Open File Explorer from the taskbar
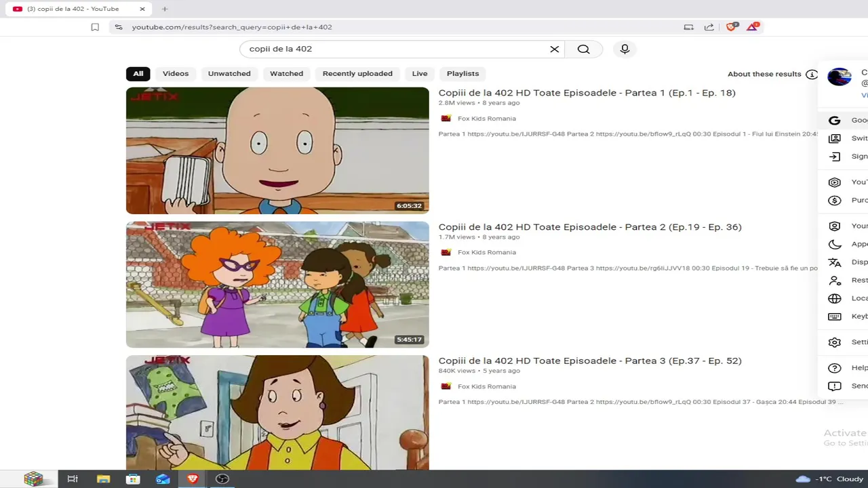This screenshot has height=488, width=868. (x=102, y=479)
